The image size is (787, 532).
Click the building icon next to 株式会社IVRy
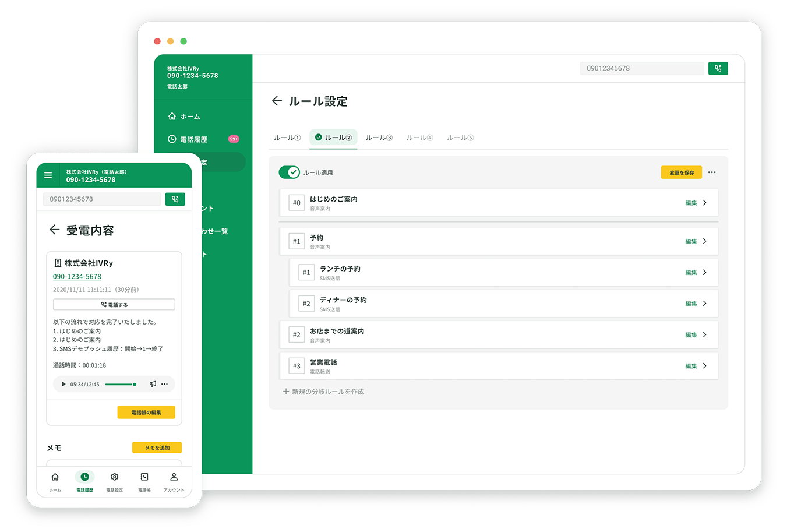[58, 263]
